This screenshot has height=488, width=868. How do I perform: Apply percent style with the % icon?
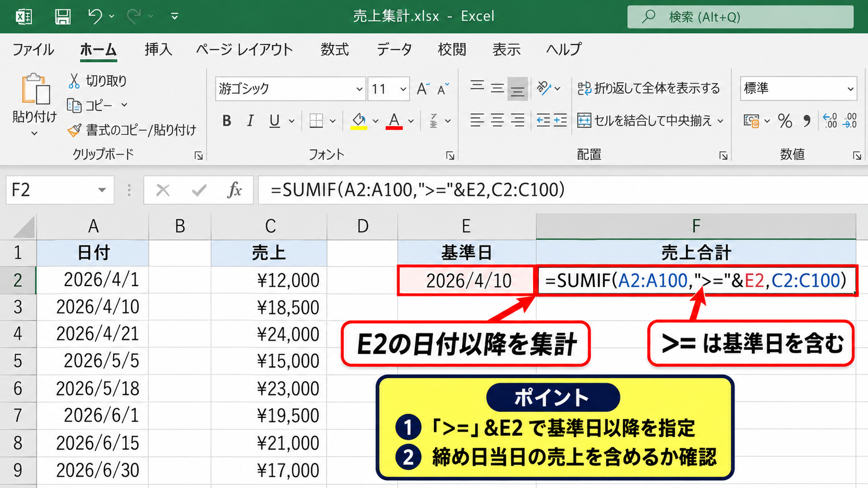pyautogui.click(x=785, y=121)
